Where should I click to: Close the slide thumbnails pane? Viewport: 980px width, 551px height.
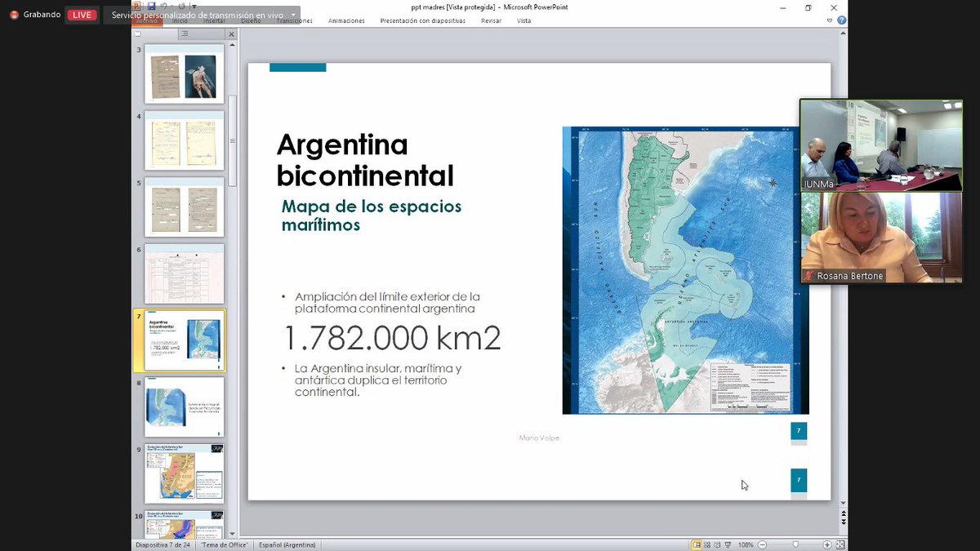231,34
